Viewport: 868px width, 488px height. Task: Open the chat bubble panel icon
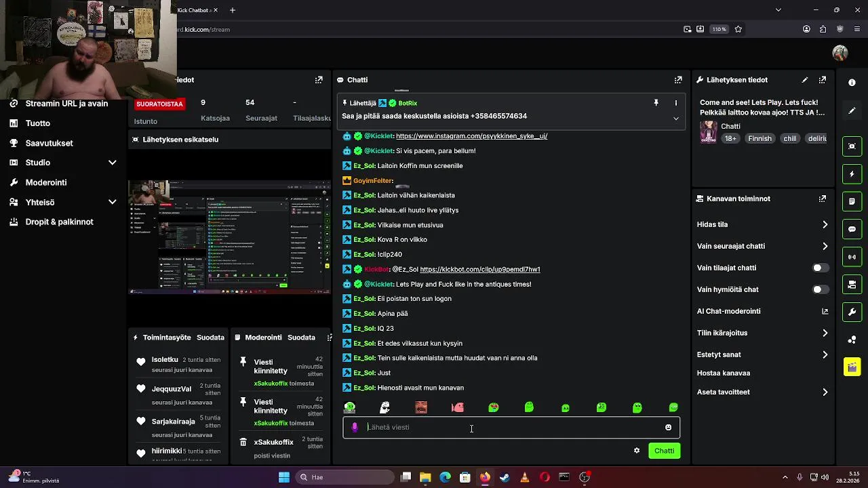[x=852, y=229]
